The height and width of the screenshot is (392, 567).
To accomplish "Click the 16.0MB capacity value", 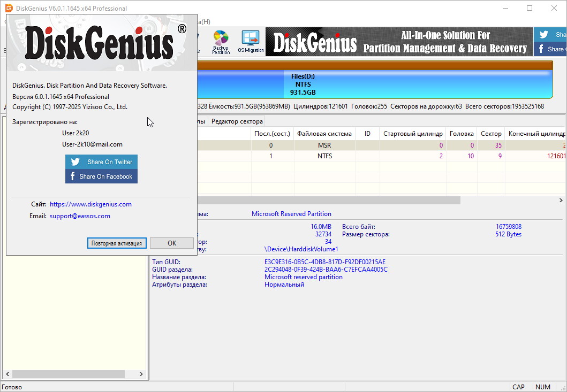I will [x=321, y=227].
